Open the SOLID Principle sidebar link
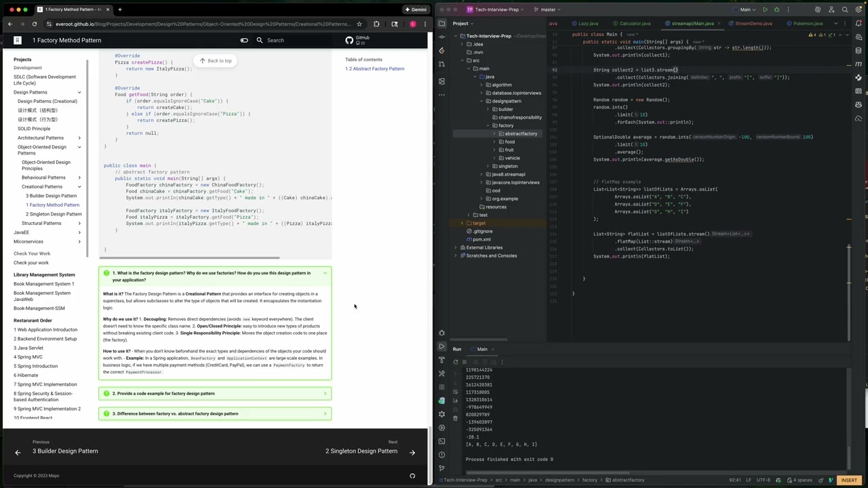The image size is (868, 488). coord(34,129)
